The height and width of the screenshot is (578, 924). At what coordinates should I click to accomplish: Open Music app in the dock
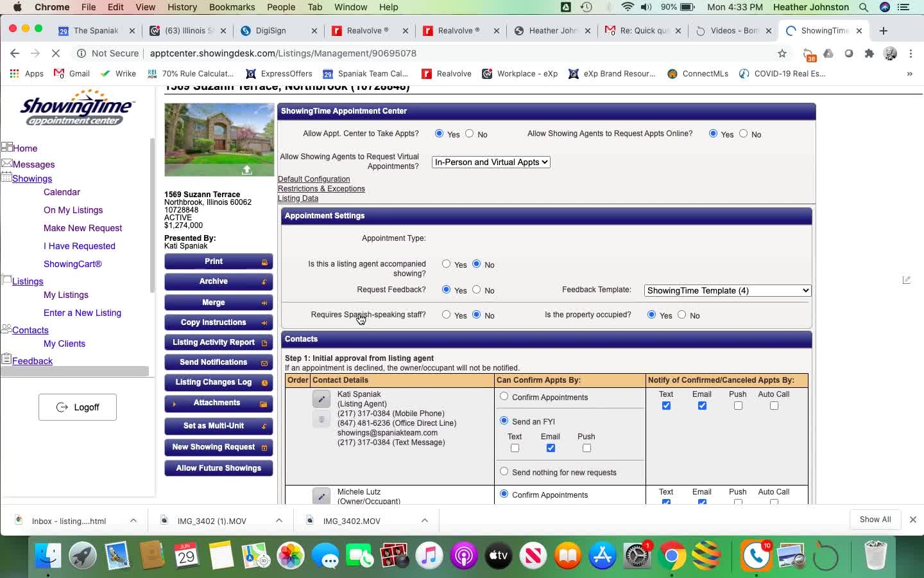pos(429,556)
